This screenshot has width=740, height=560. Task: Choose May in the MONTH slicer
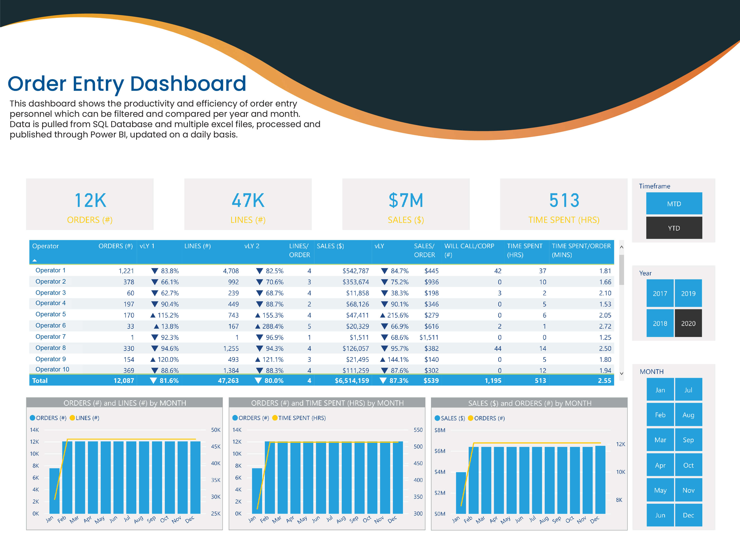click(660, 490)
